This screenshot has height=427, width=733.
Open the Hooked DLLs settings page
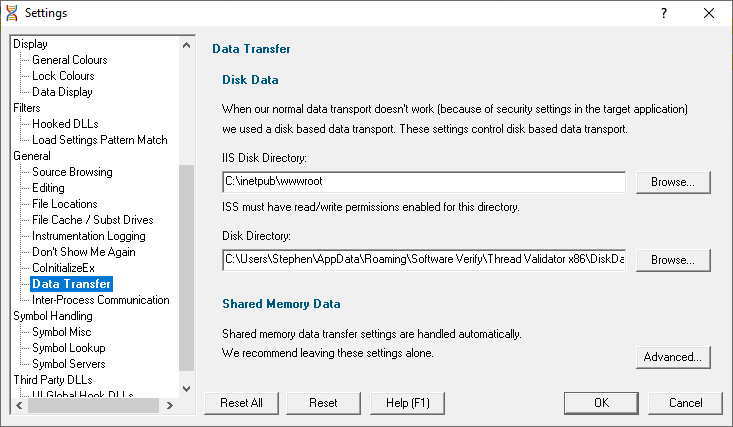click(65, 124)
